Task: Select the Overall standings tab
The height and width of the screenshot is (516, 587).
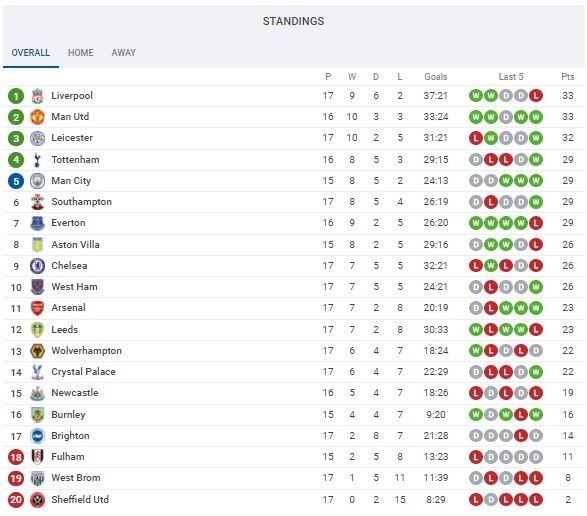Action: coord(31,52)
